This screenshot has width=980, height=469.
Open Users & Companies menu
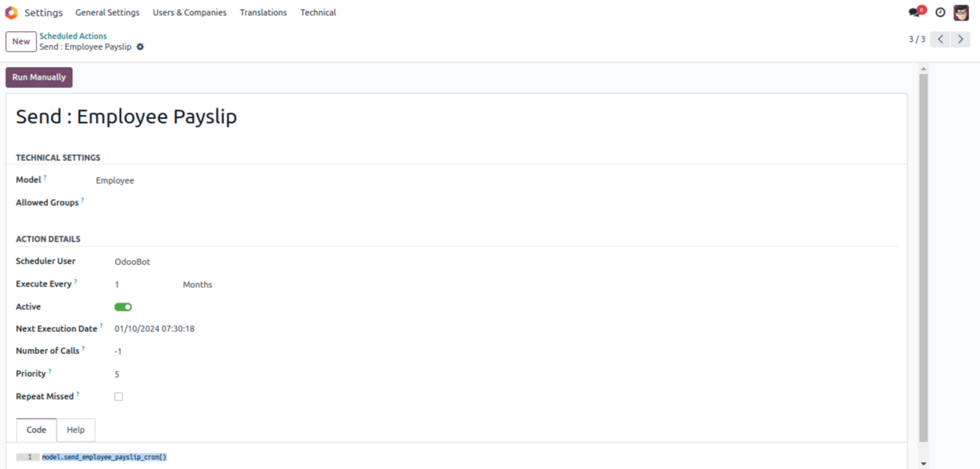pos(189,13)
